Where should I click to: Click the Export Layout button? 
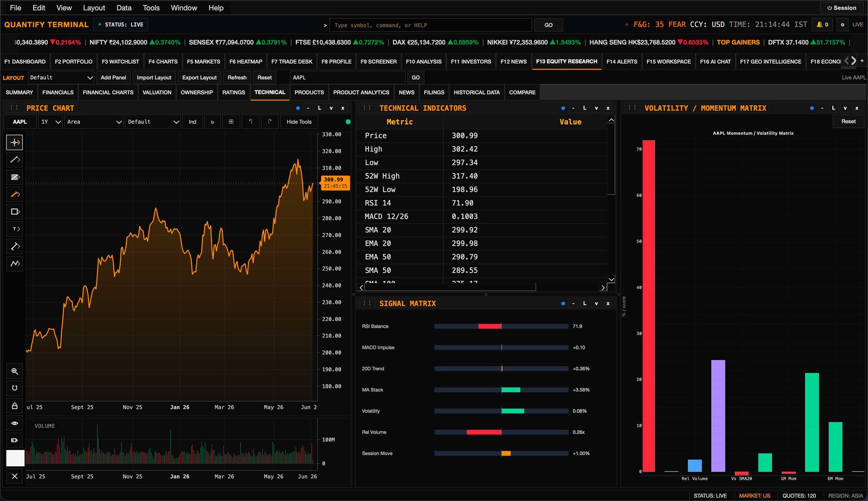(x=199, y=78)
